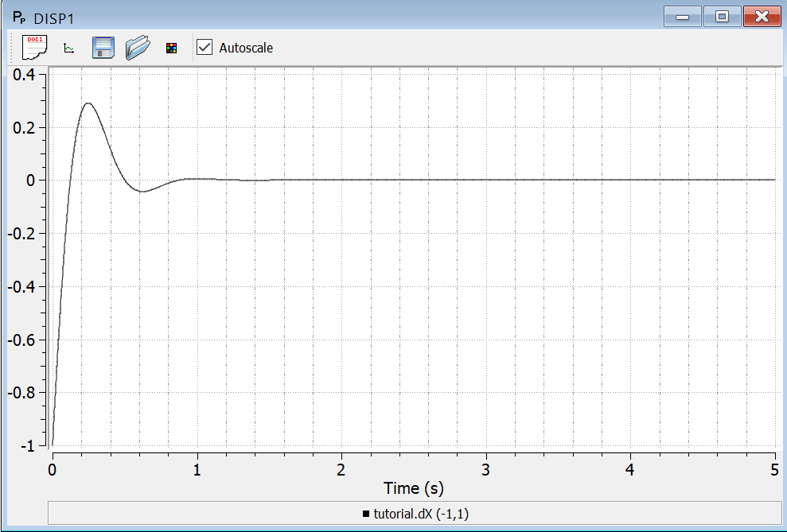Save plot with the floppy disk icon
The height and width of the screenshot is (532, 787).
(x=103, y=48)
